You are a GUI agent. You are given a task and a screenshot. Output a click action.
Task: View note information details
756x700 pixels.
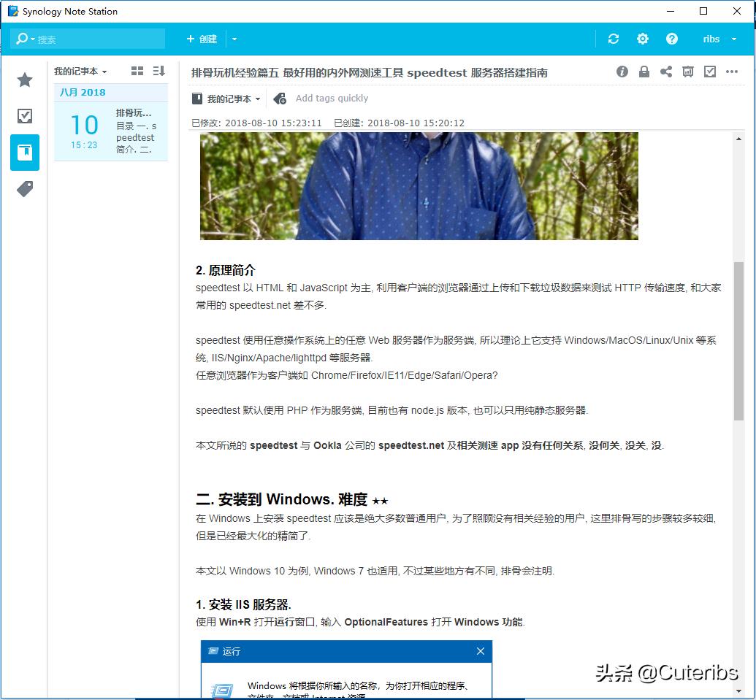click(622, 72)
